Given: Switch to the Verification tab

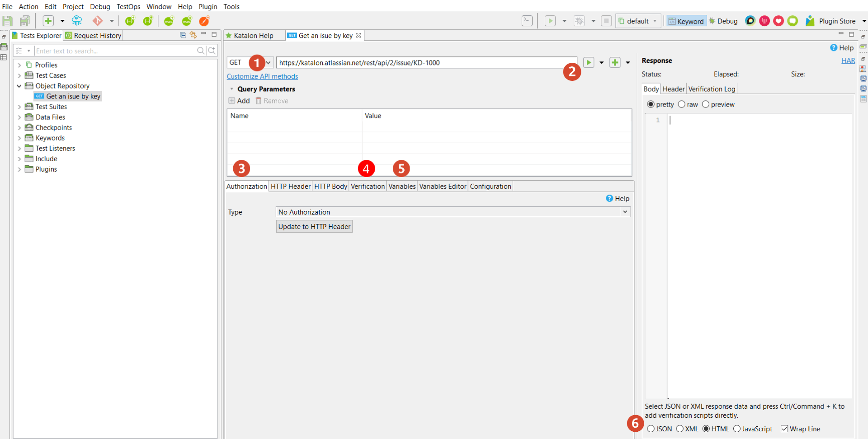Looking at the screenshot, I should 368,186.
